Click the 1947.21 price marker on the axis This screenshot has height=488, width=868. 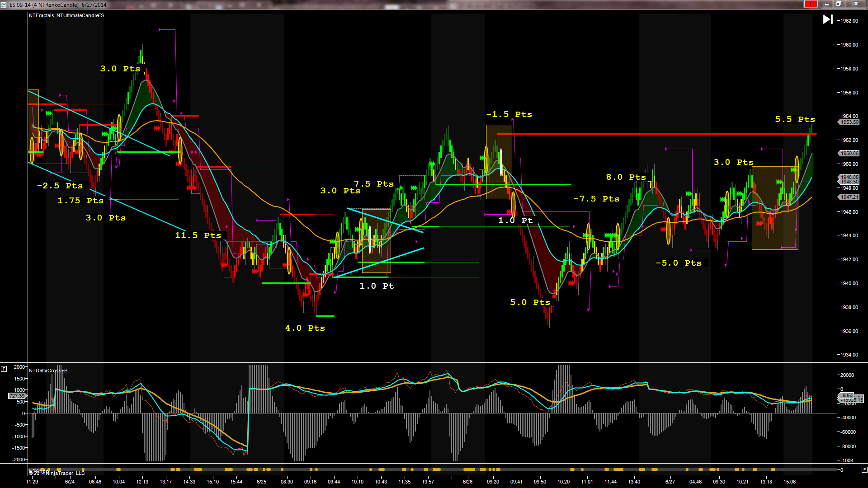coord(849,197)
